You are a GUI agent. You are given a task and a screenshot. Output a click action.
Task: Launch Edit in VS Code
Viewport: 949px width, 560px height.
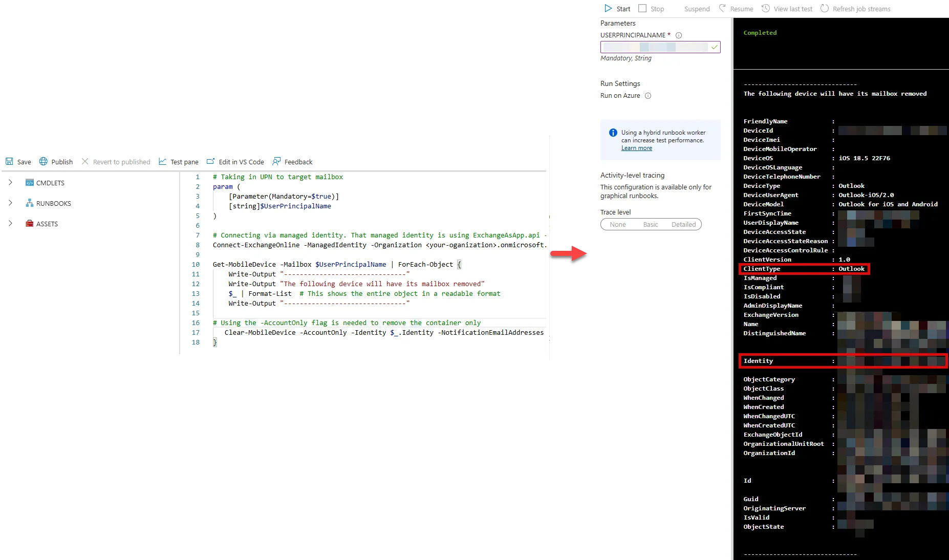click(211, 161)
